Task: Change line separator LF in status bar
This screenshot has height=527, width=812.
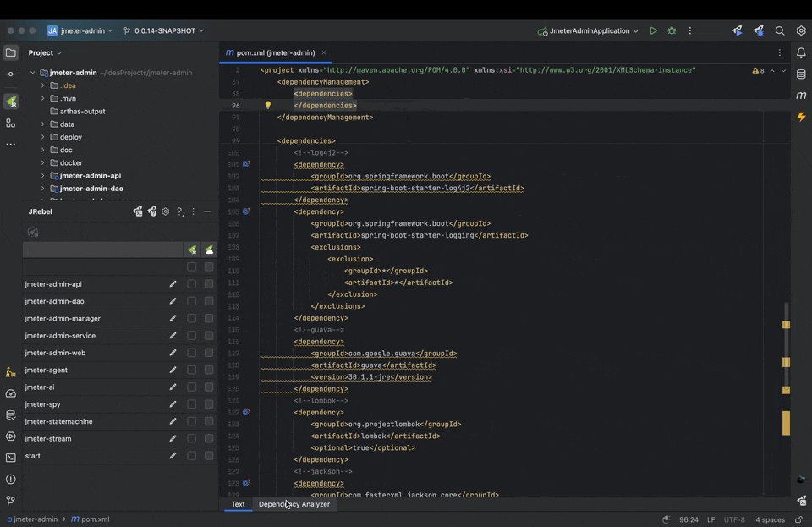Action: tap(711, 519)
